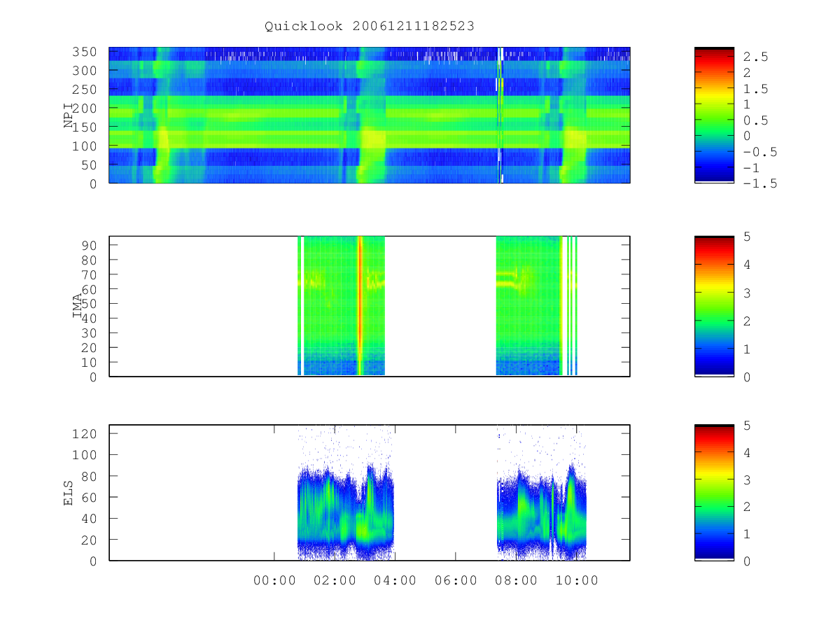Screen dimensions: 840x630
Task: Click the red vertical stripe in IMA plot
Action: pos(360,306)
